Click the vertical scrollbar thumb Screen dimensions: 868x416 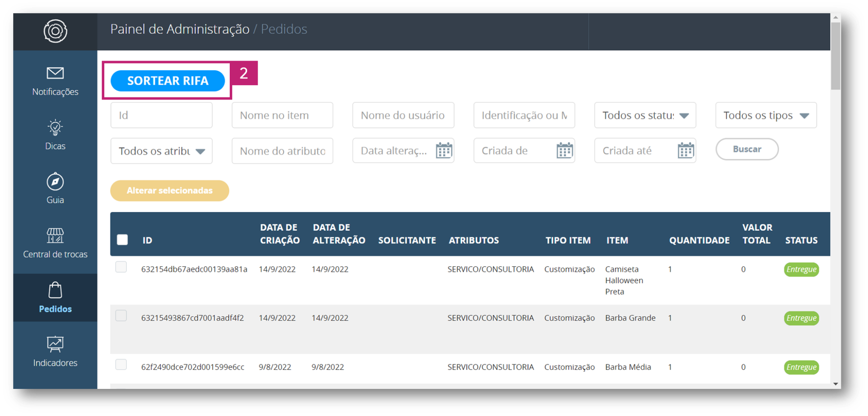[835, 56]
